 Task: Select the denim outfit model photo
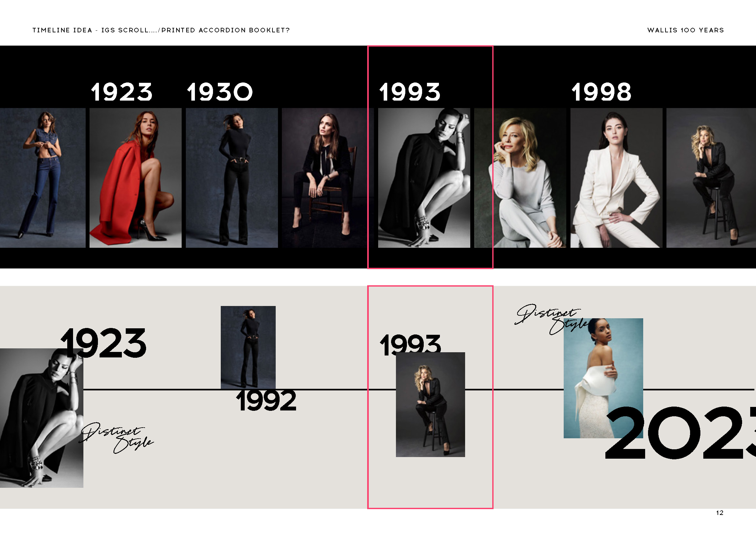click(x=43, y=178)
